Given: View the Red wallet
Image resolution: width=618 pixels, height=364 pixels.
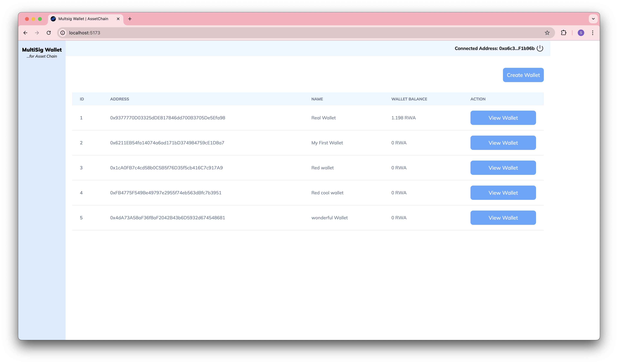Looking at the screenshot, I should coord(503,168).
